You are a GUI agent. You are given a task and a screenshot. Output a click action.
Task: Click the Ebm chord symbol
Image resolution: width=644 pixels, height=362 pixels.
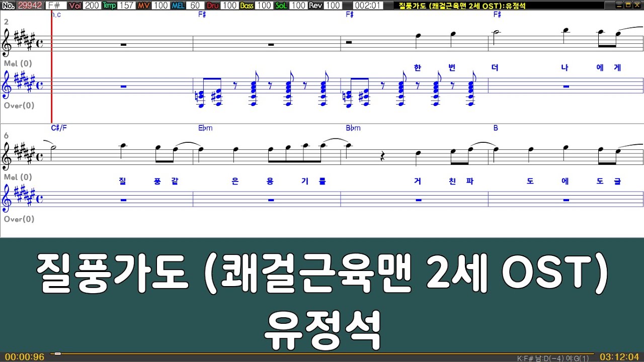(x=205, y=128)
